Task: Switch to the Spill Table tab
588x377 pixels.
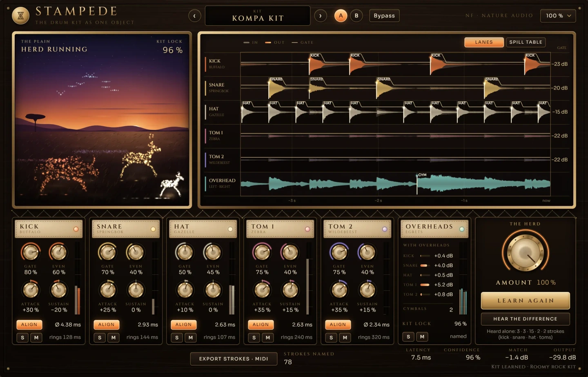Action: pyautogui.click(x=526, y=42)
